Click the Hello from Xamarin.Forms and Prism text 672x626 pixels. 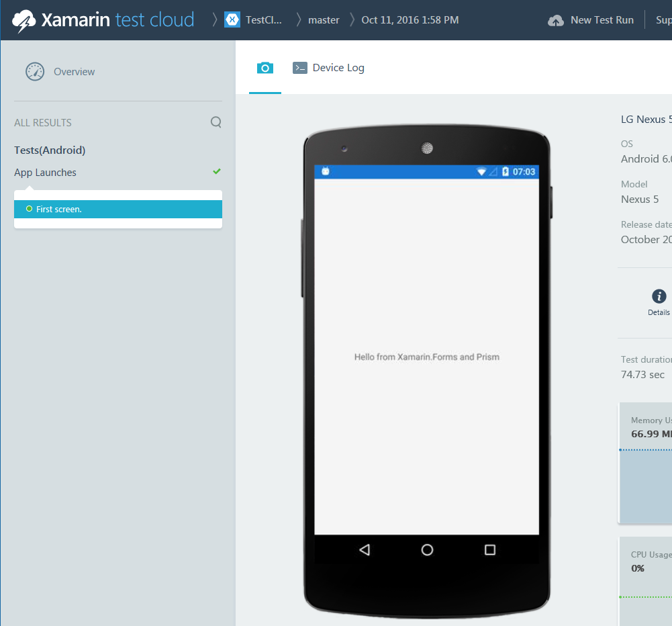tap(427, 357)
